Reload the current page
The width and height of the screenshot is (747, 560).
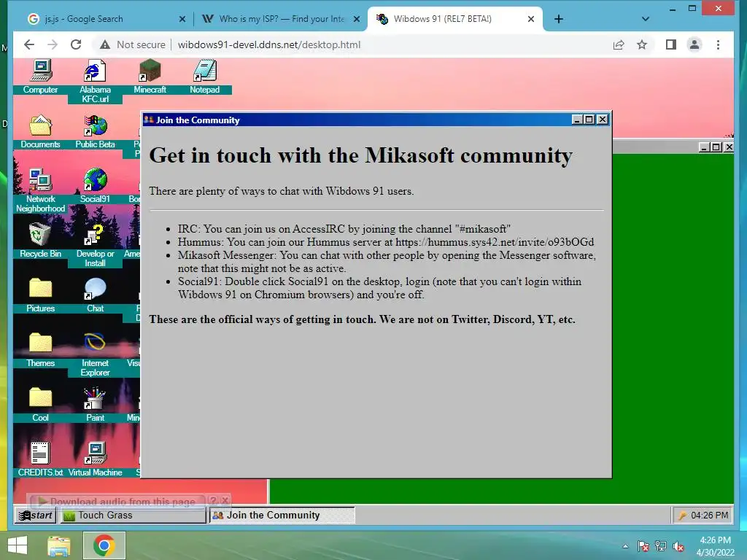pyautogui.click(x=76, y=44)
